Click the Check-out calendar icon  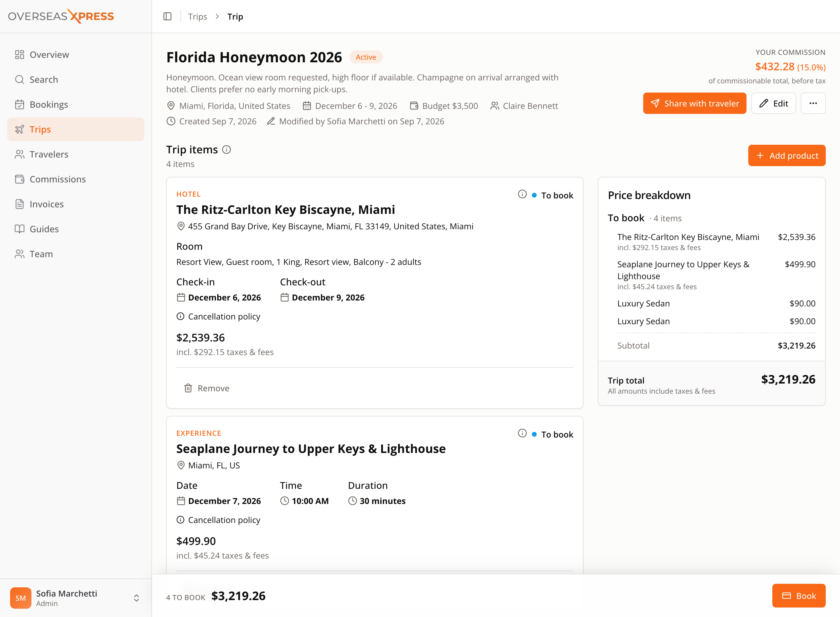pos(284,297)
